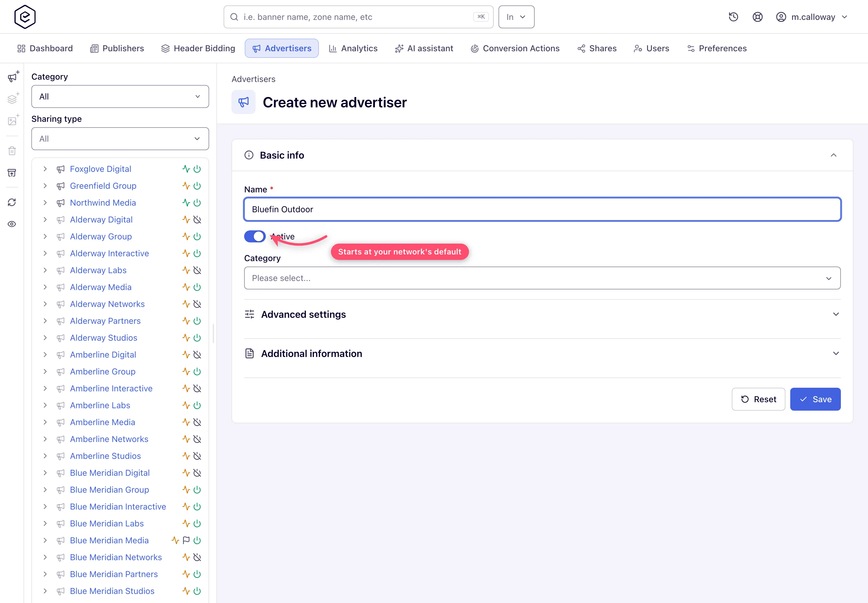
Task: Open the Please select category dropdown
Action: 542,278
